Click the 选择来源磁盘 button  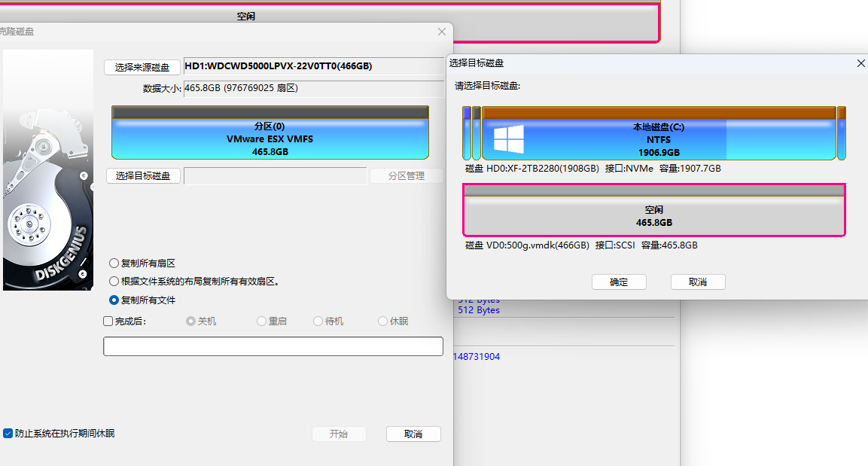coord(142,67)
